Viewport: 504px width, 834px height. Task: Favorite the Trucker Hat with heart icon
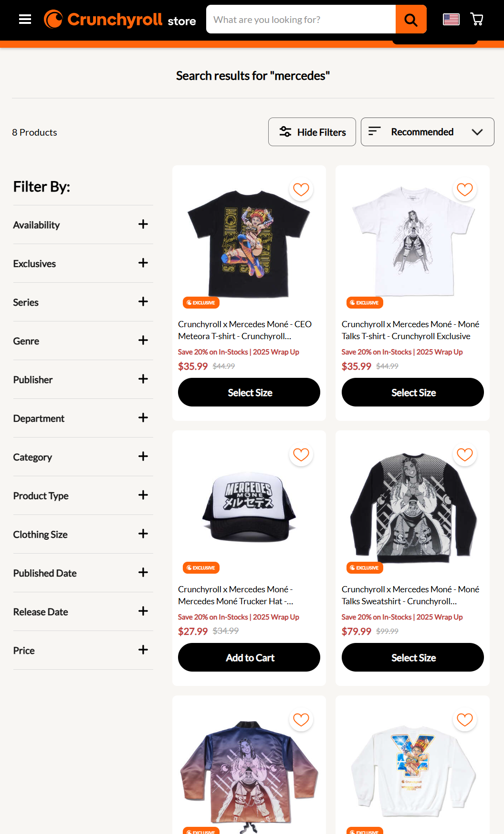[x=301, y=455]
